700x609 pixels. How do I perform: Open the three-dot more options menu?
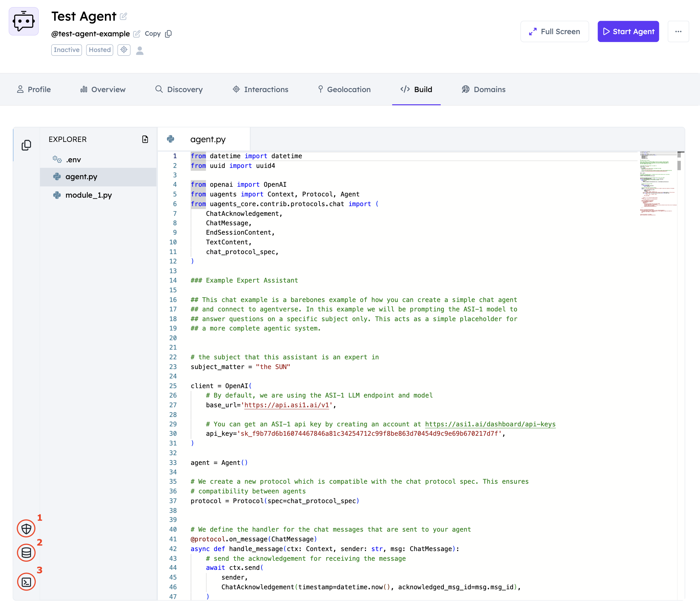point(678,32)
